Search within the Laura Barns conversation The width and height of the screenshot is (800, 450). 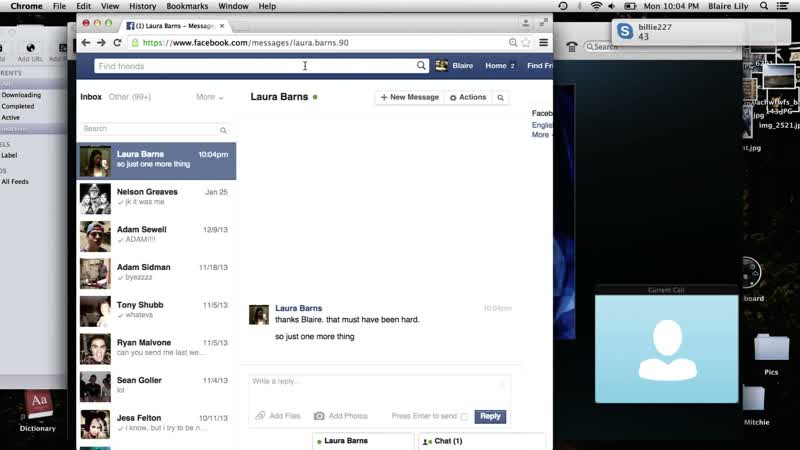click(501, 97)
